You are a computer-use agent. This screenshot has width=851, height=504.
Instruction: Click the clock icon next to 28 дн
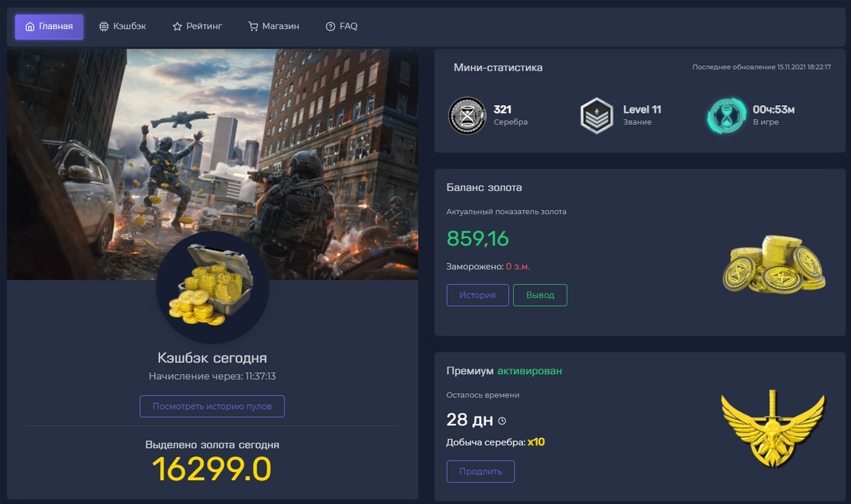click(502, 421)
